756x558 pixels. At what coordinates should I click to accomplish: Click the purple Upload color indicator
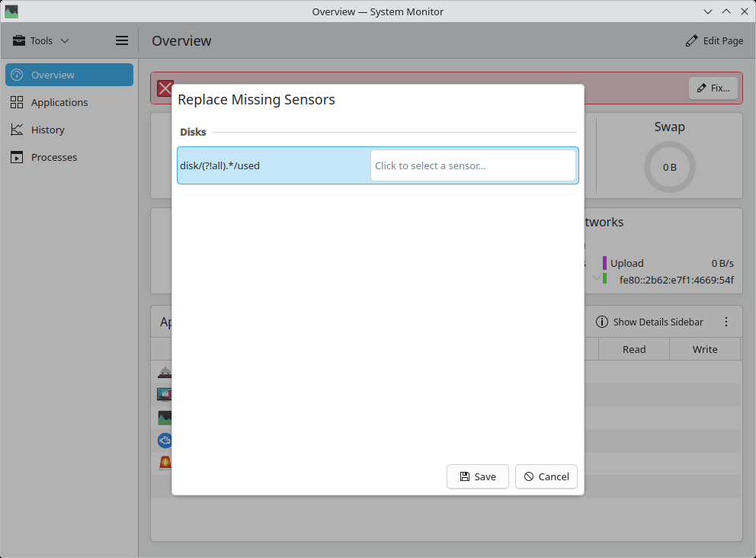click(x=604, y=263)
